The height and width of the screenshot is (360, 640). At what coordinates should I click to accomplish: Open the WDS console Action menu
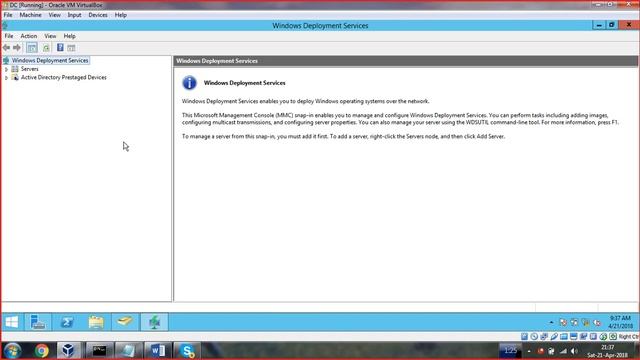29,36
